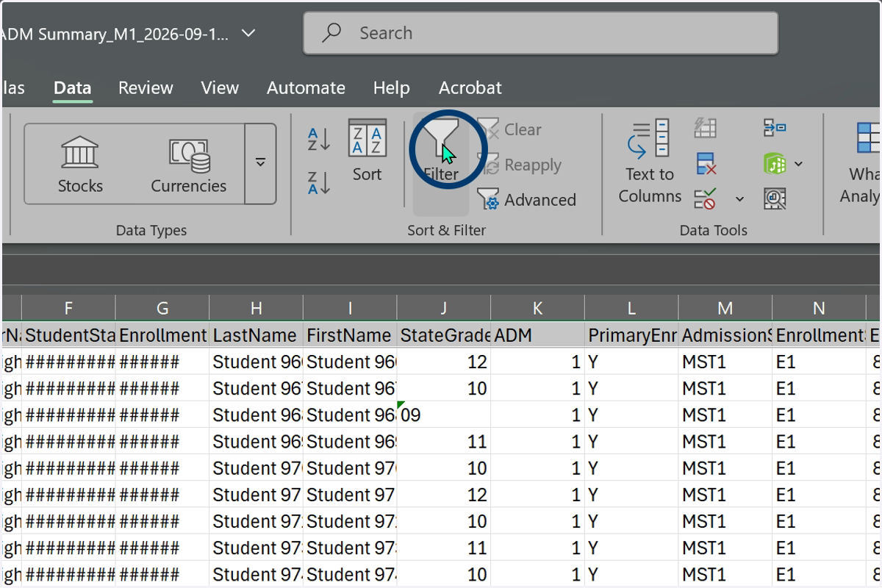Select the ADM value in the 09 row
Viewport: 882px width, 588px height.
[537, 415]
